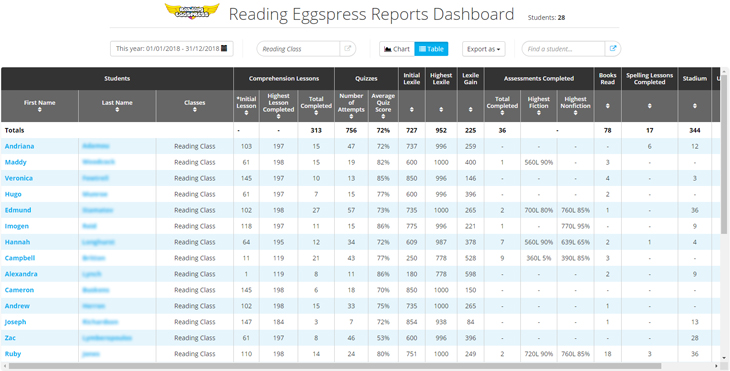Open the Export as dropdown

click(x=484, y=49)
